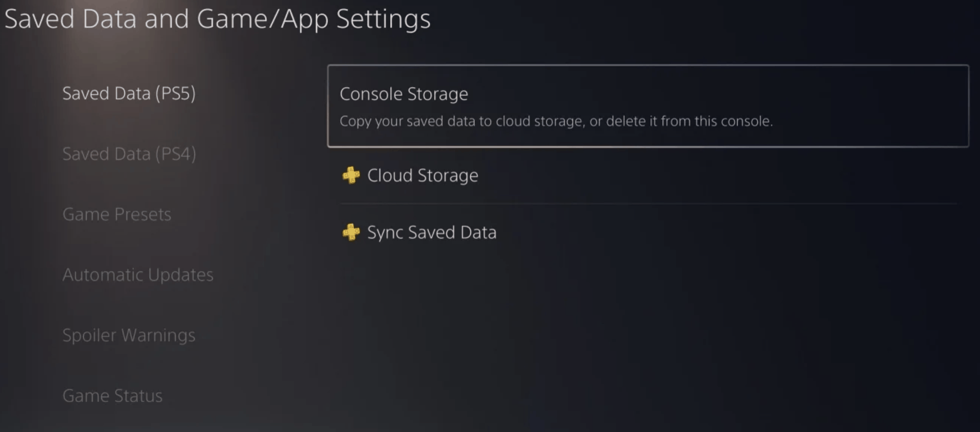
Task: Click the PS Plus icon beside Sync Saved Data
Action: [351, 232]
